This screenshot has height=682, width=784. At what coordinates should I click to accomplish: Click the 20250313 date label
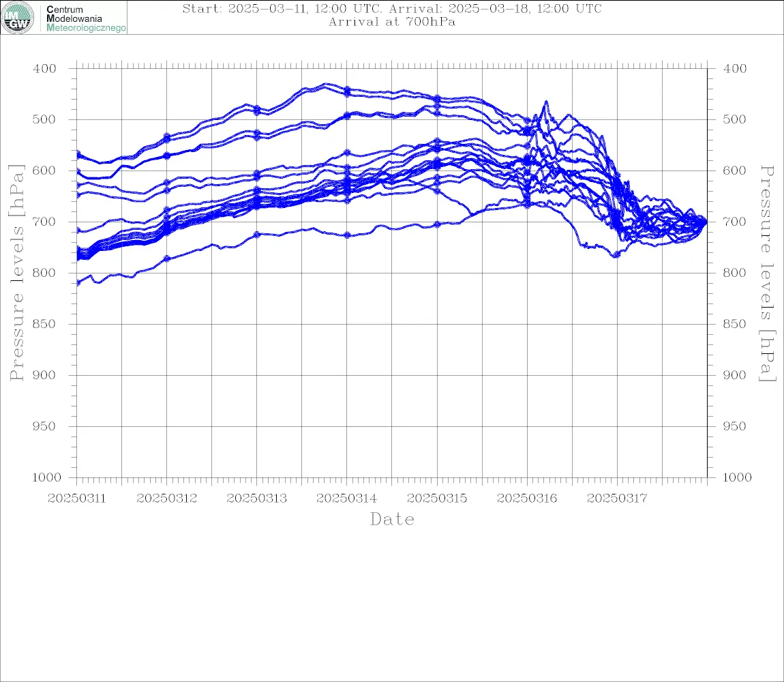[x=256, y=499]
